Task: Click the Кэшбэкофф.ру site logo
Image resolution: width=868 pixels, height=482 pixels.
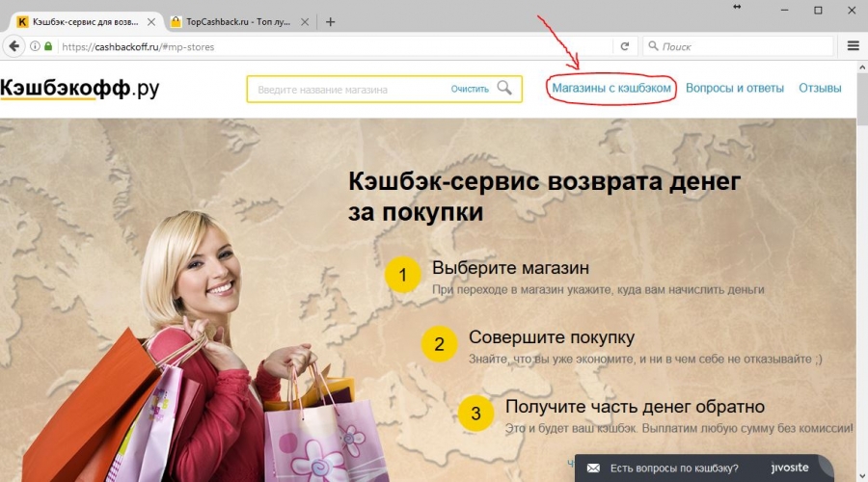Action: [x=80, y=89]
